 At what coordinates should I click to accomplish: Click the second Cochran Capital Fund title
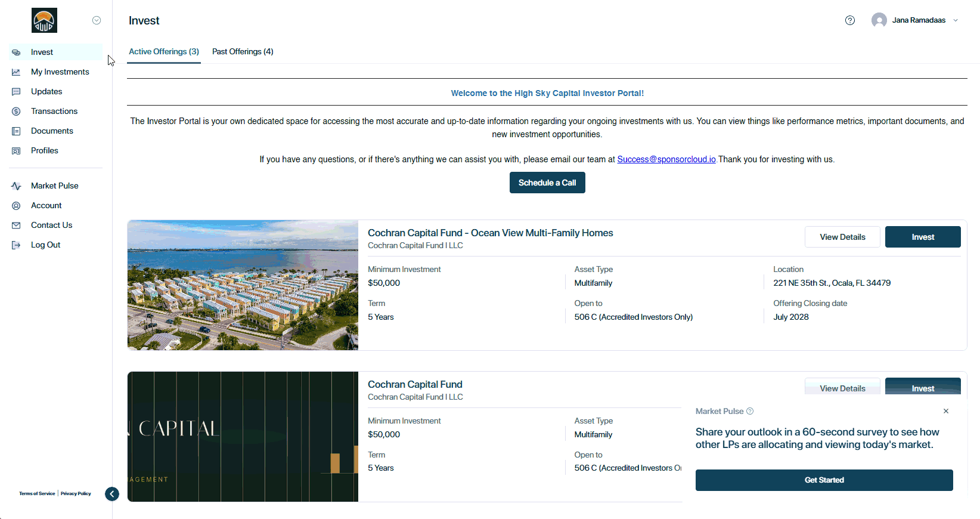tap(415, 385)
